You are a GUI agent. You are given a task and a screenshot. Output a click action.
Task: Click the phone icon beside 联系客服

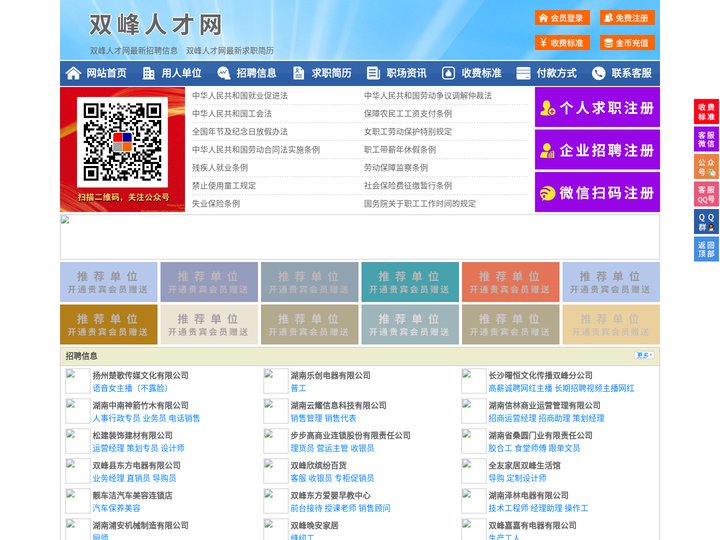tap(598, 73)
